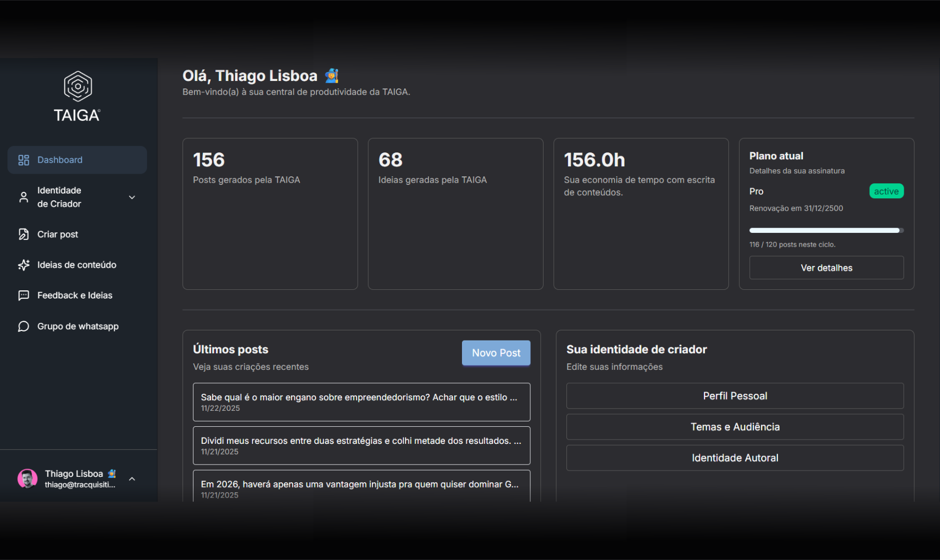
Task: Expand the Identidade de Criador submenu chevron
Action: 132,197
